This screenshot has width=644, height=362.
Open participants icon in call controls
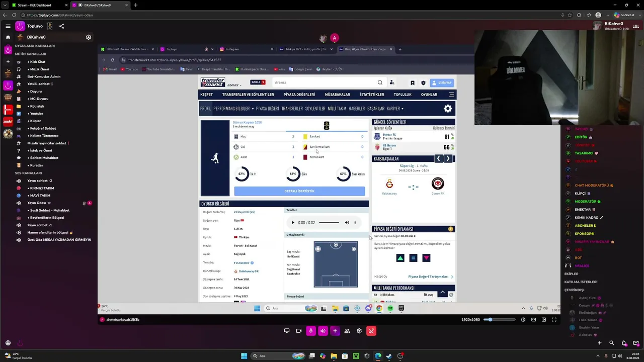point(347,331)
